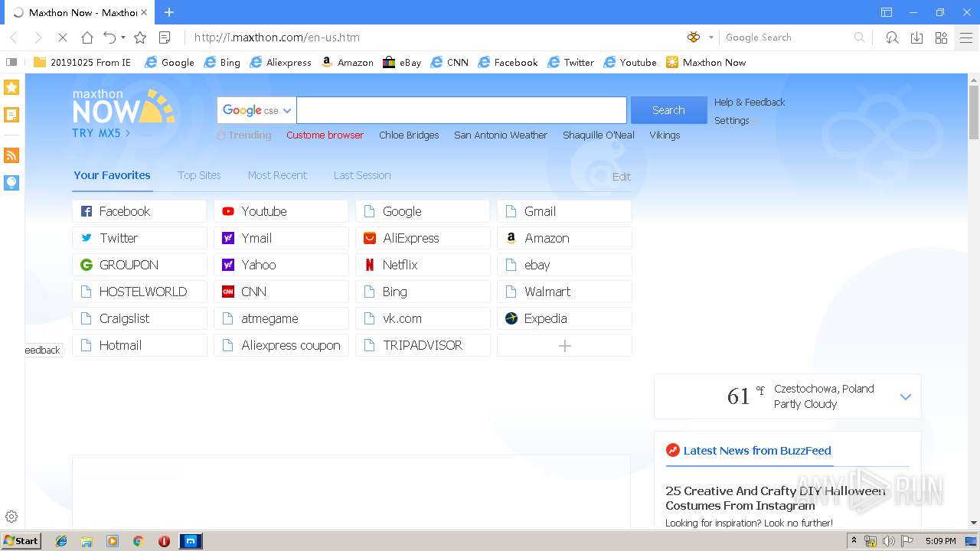This screenshot has height=551, width=980.
Task: Open Custome browser trending link
Action: click(325, 135)
